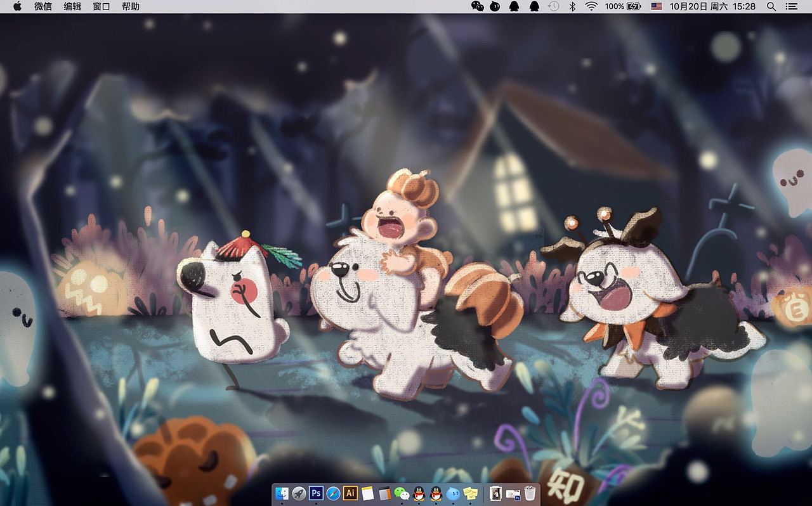The image size is (812, 506).
Task: Click the date and time 10月20日 周六 15:28
Action: 713,6
